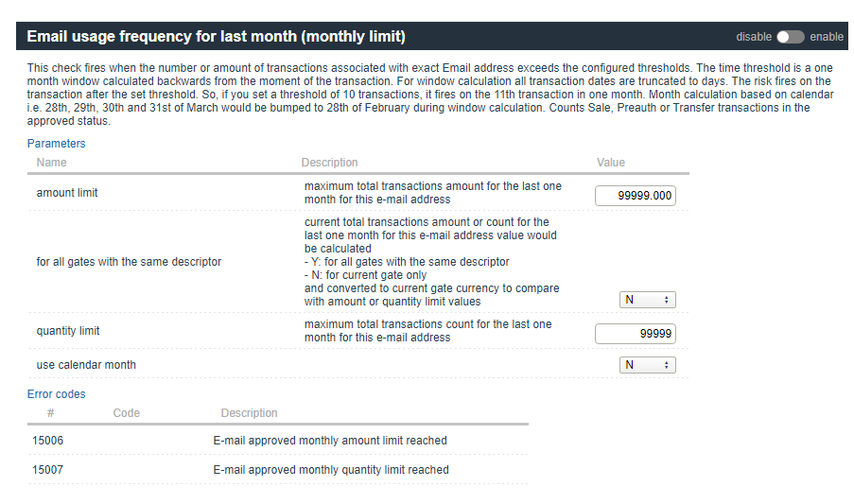854x504 pixels.
Task: Click the "use calendar month" parameter name
Action: [x=86, y=365]
